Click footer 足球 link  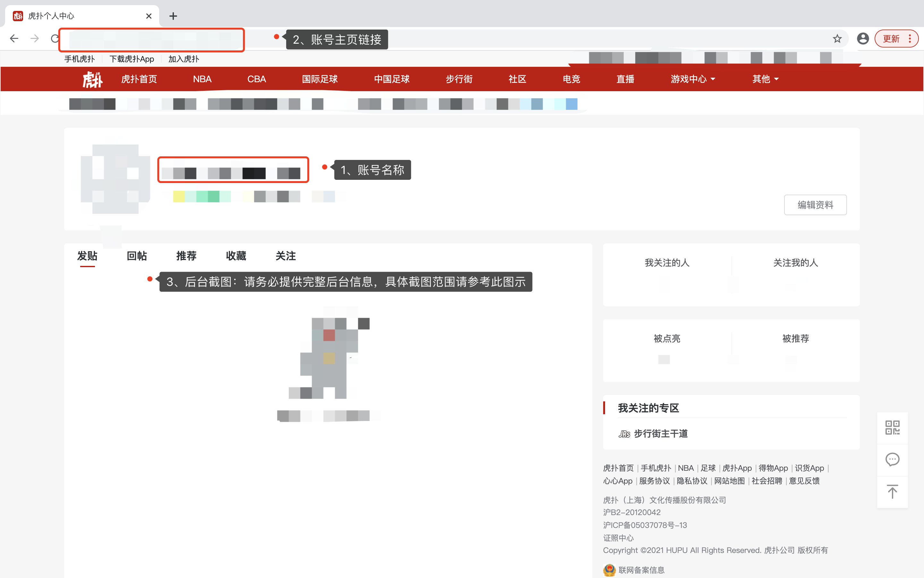coord(708,468)
